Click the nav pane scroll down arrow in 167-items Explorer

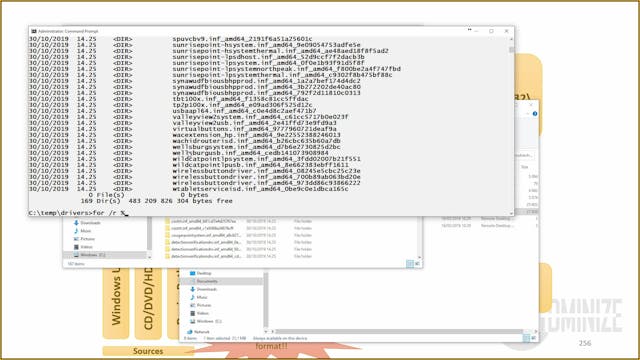click(149, 257)
